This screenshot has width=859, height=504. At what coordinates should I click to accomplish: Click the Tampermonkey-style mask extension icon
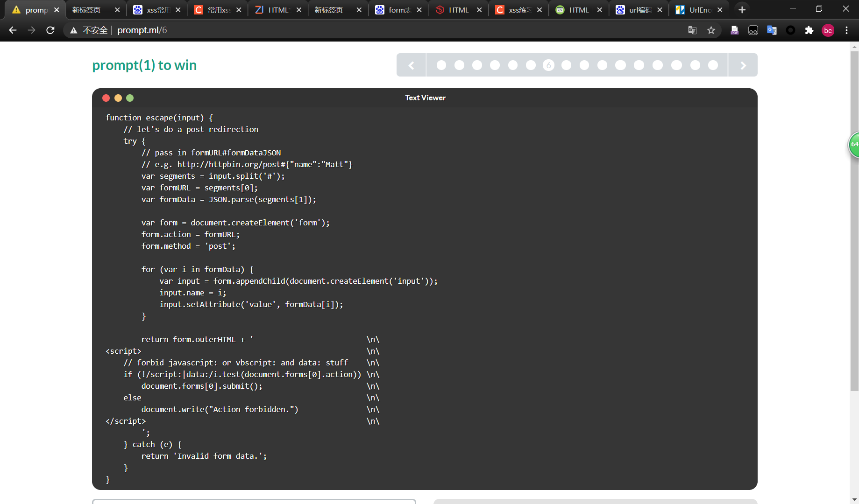click(753, 30)
